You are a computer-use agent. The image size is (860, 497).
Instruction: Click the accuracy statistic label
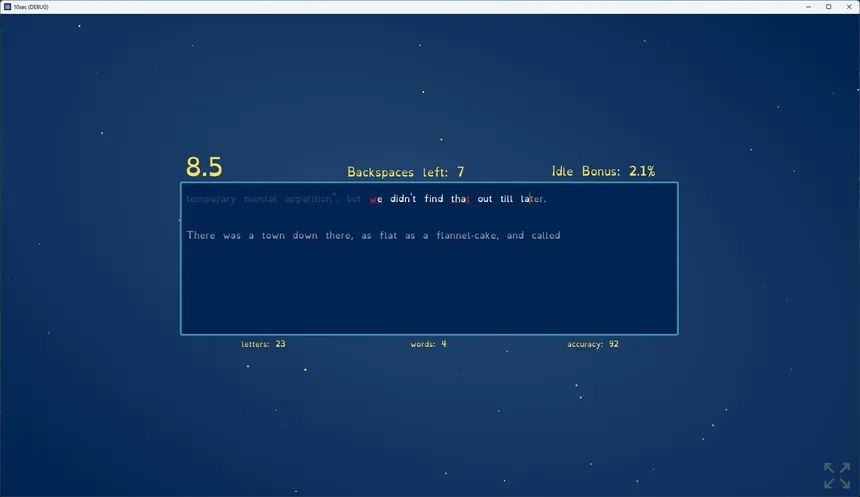(x=592, y=344)
